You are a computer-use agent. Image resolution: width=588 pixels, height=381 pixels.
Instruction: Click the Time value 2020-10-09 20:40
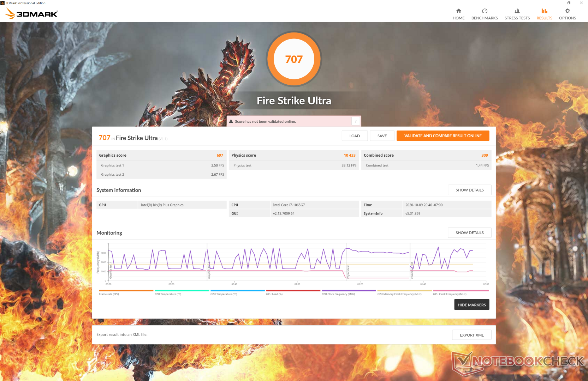coord(424,205)
